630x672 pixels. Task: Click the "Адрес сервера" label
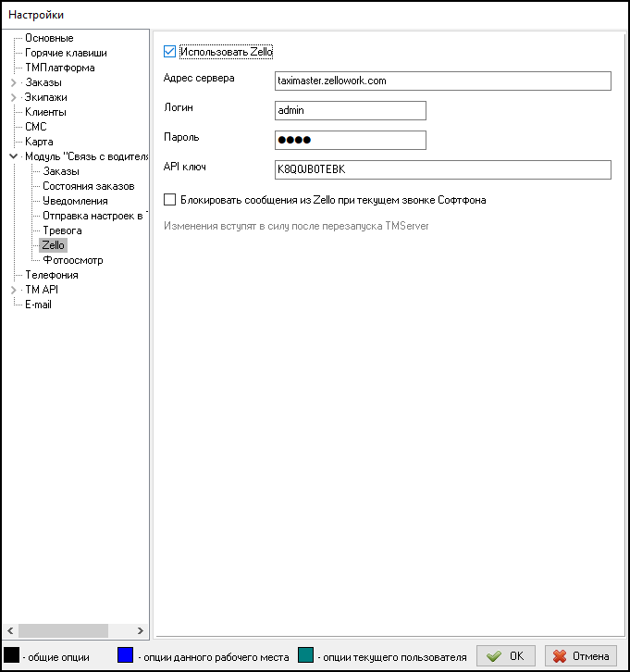(x=199, y=78)
